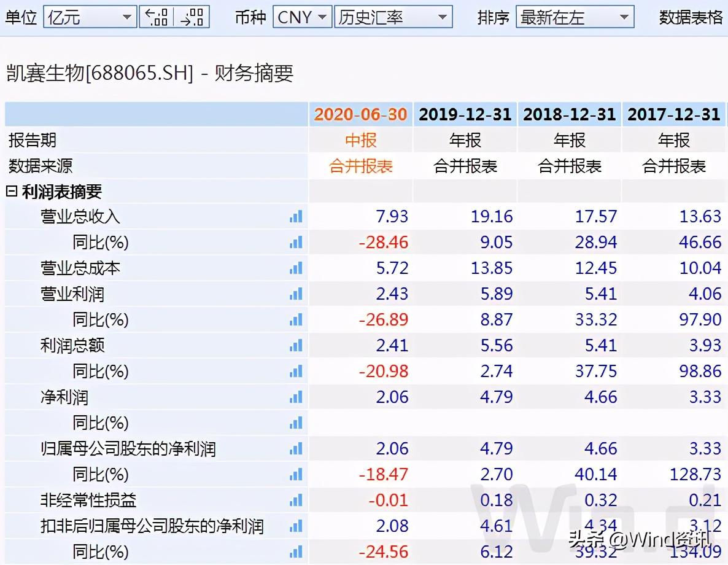Viewport: 728px width, 565px height.
Task: Click the -0.01 non-recurring value cell
Action: tap(361, 500)
